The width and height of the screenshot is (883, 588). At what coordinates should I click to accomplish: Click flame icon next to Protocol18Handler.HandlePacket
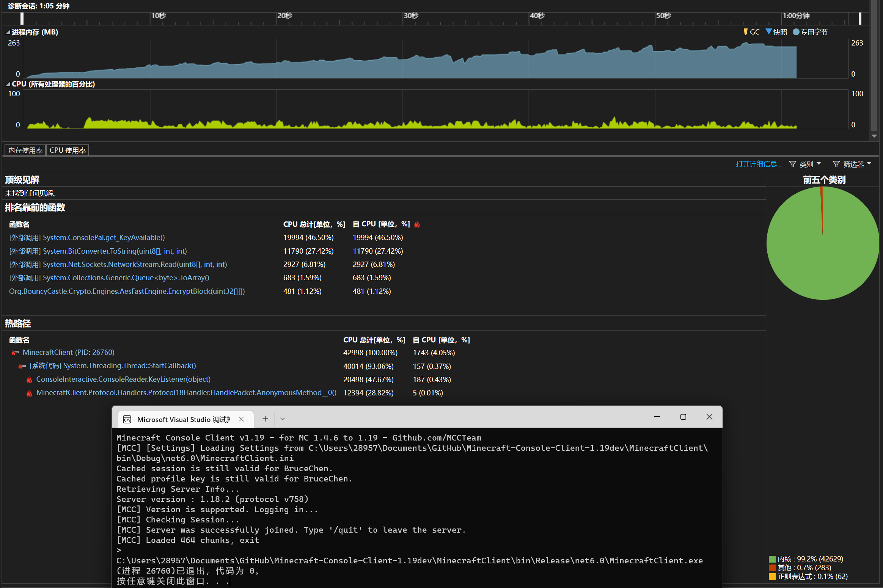coord(29,393)
